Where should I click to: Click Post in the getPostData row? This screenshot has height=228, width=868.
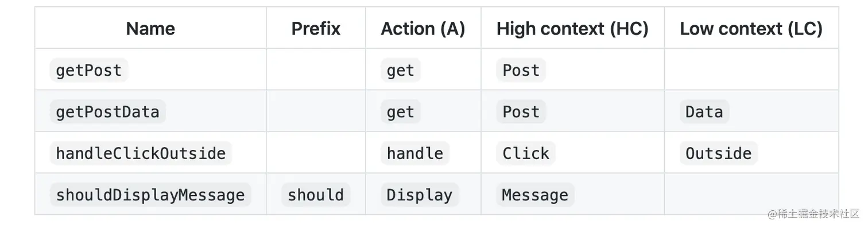(x=521, y=111)
